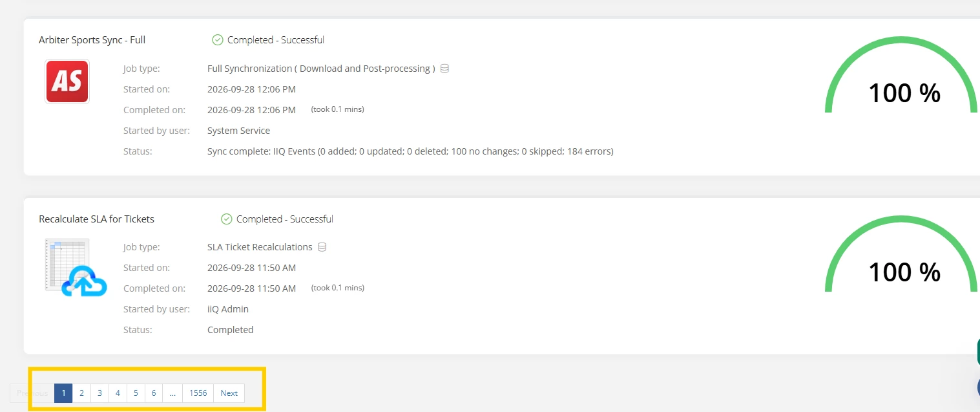This screenshot has width=980, height=412.
Task: Click database icon beside Full Synchronization job type
Action: (444, 69)
